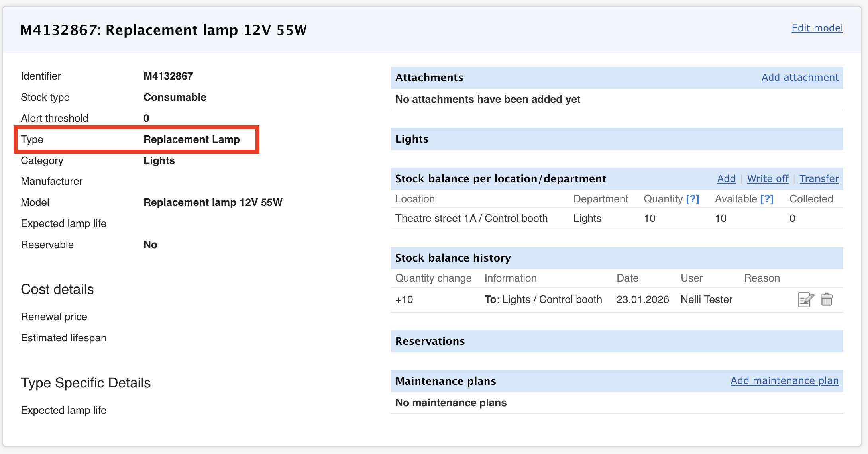Click the edit stock history entry icon
The height and width of the screenshot is (454, 868).
(x=805, y=299)
